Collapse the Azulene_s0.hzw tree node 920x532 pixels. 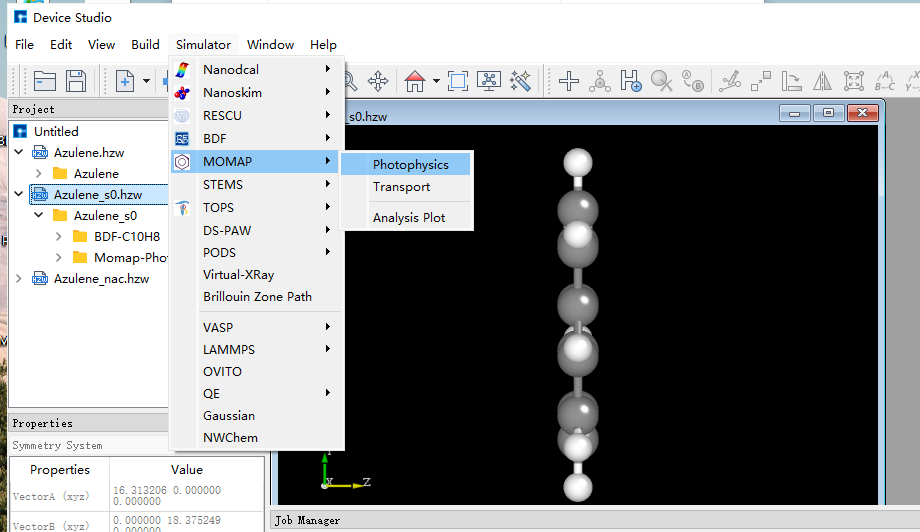[19, 194]
